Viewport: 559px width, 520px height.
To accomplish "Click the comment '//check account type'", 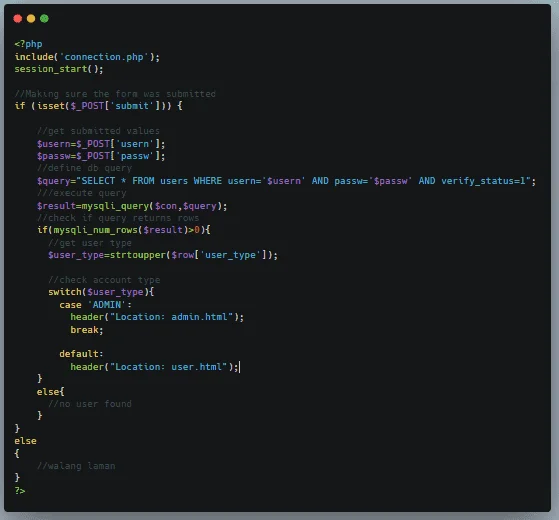I will click(x=104, y=280).
